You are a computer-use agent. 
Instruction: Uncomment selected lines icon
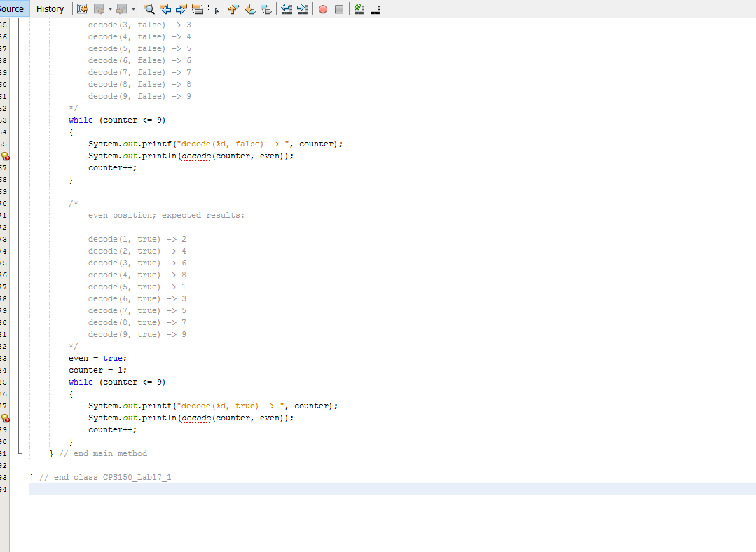376,8
